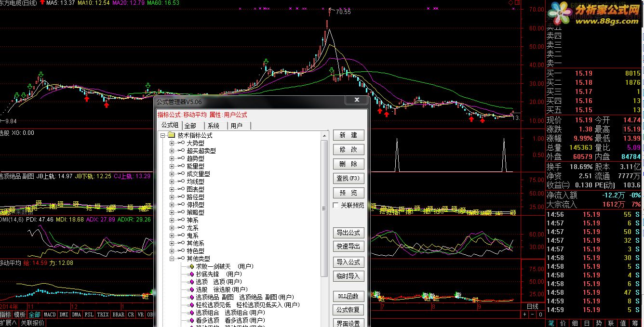This screenshot has height=327, width=644.
Task: Switch to the 公式组 tab
Action: [170, 125]
